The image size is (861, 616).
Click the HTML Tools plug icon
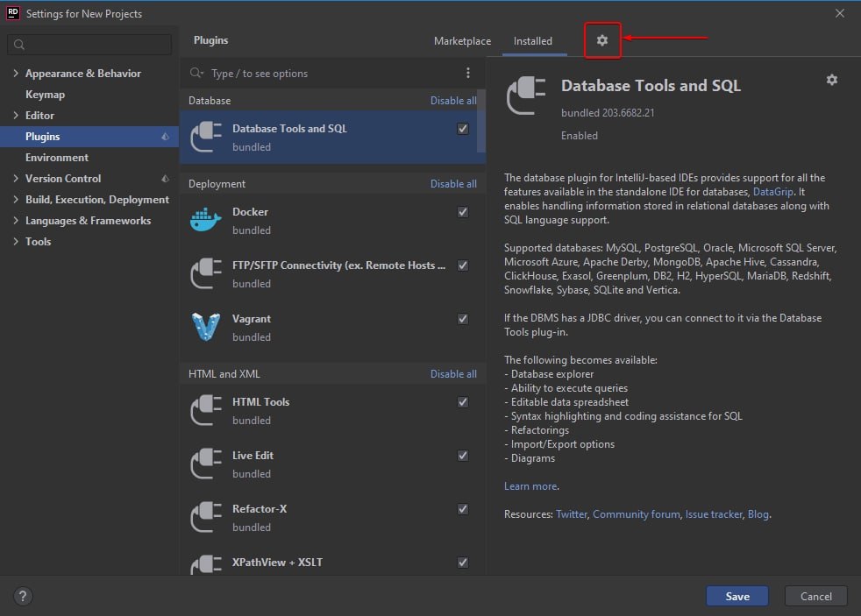pyautogui.click(x=206, y=410)
